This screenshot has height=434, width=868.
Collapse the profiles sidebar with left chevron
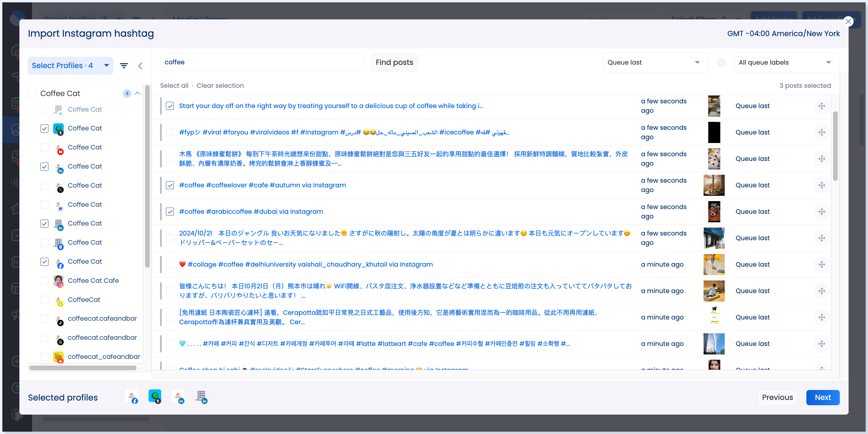click(140, 66)
